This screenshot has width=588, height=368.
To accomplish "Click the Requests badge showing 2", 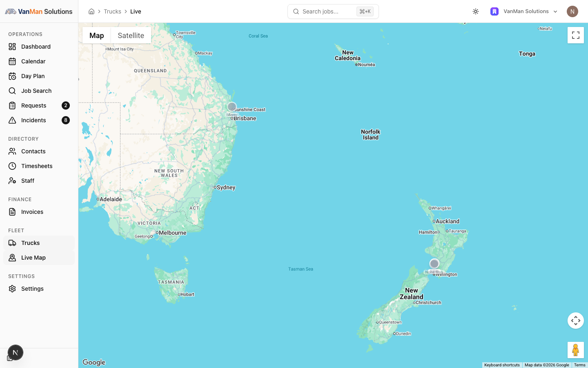I will (66, 105).
